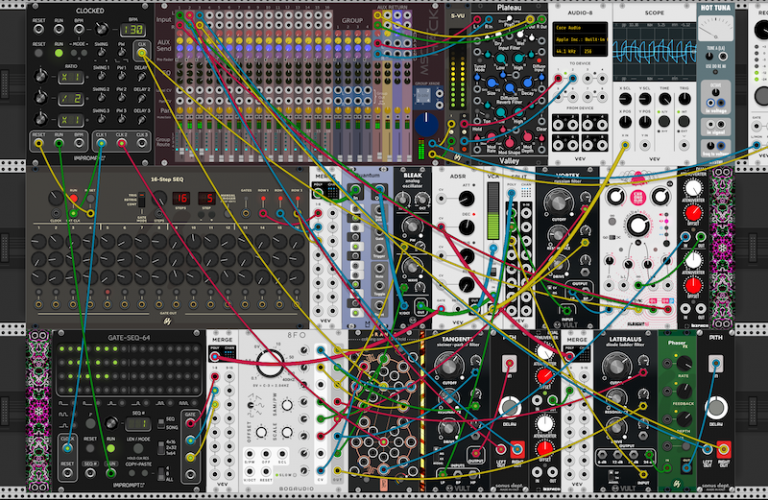Click the X IN jack on Scope
The image size is (768, 500).
tap(625, 145)
